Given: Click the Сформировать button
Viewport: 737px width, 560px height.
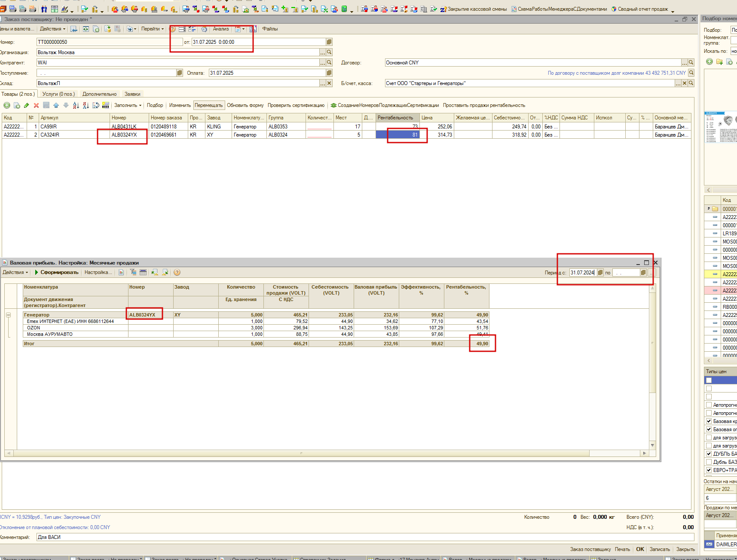Looking at the screenshot, I should (x=57, y=272).
